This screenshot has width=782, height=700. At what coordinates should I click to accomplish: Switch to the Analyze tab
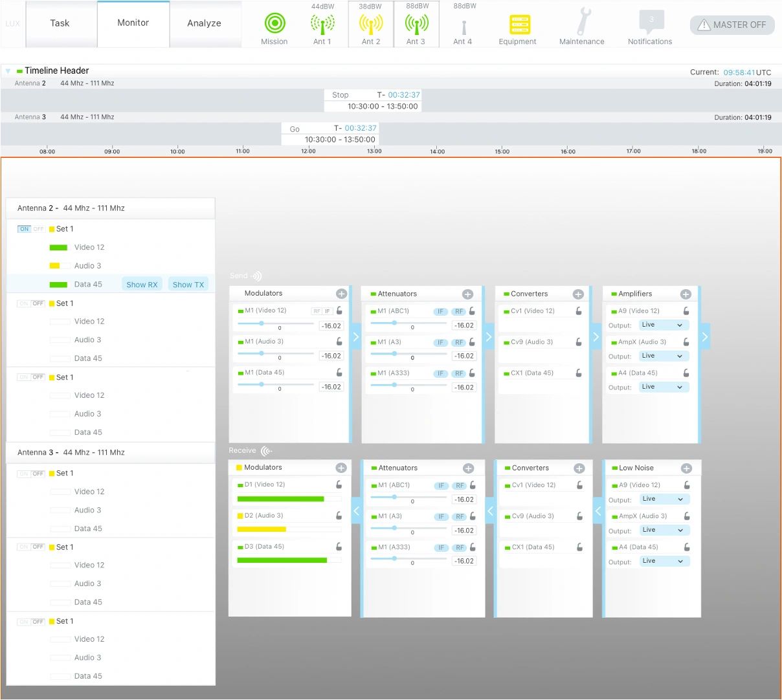205,24
